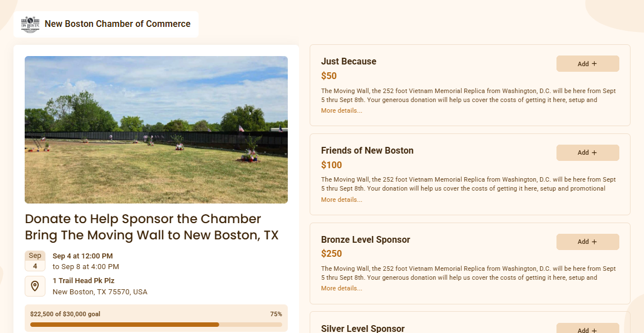Expand More details under Just Because
This screenshot has height=333, width=644.
(x=342, y=111)
